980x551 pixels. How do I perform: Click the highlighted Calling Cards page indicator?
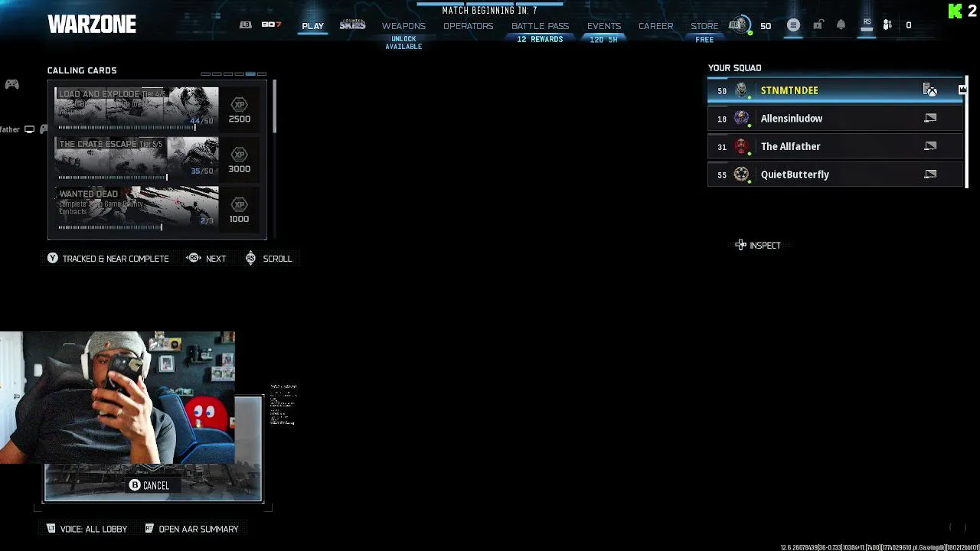pos(250,74)
